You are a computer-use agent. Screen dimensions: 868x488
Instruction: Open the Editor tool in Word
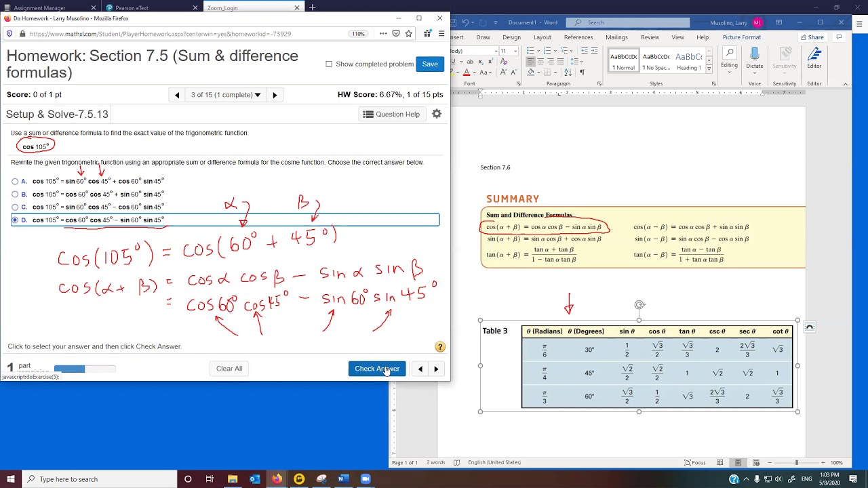[814, 58]
